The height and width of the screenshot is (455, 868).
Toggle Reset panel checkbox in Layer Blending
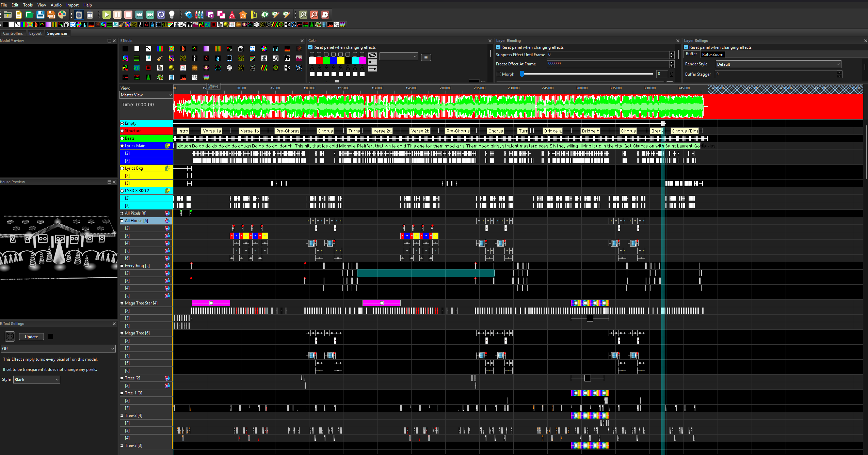pyautogui.click(x=498, y=47)
